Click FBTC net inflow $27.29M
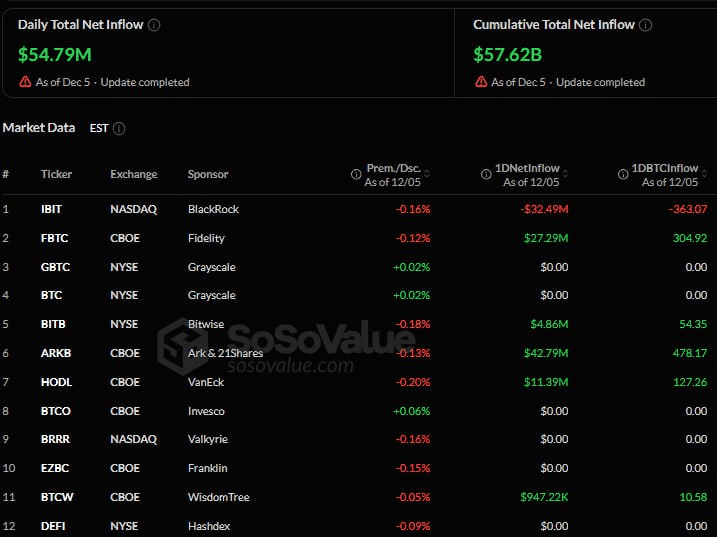Screen dimensions: 717x537 pos(546,238)
